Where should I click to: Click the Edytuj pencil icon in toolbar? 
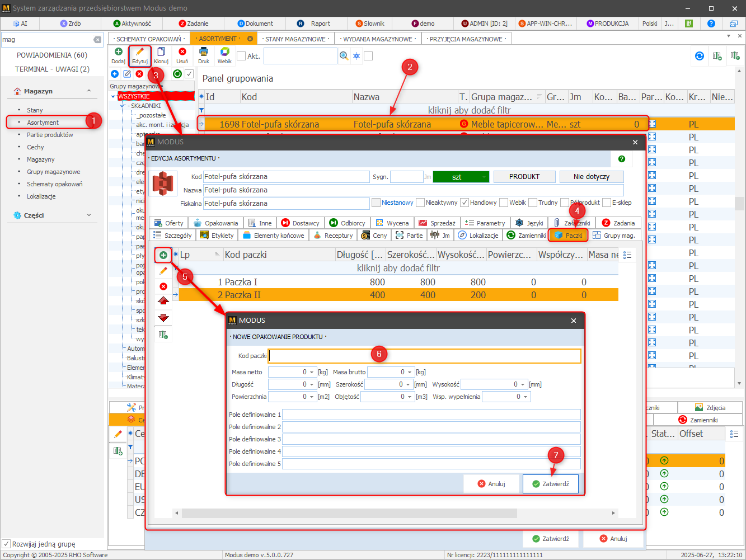pyautogui.click(x=140, y=53)
